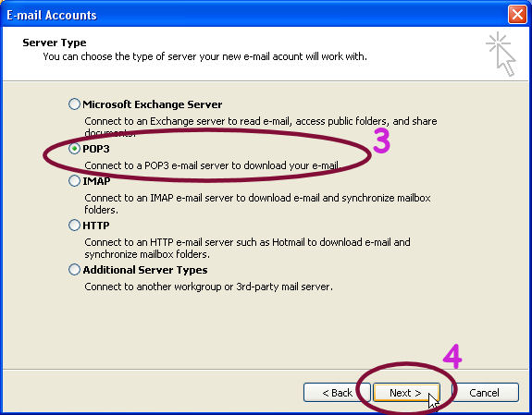Click the wizard cursor icon in header
Screen dimensions: 532x415
[501, 55]
